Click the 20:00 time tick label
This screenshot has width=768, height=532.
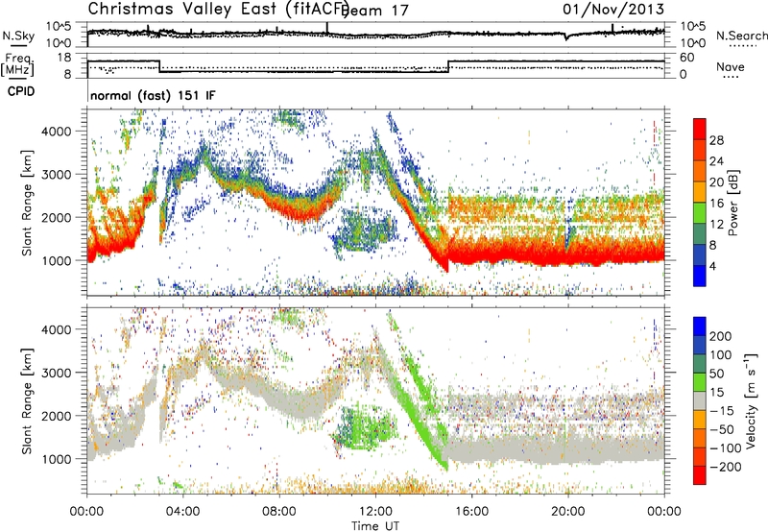[567, 512]
